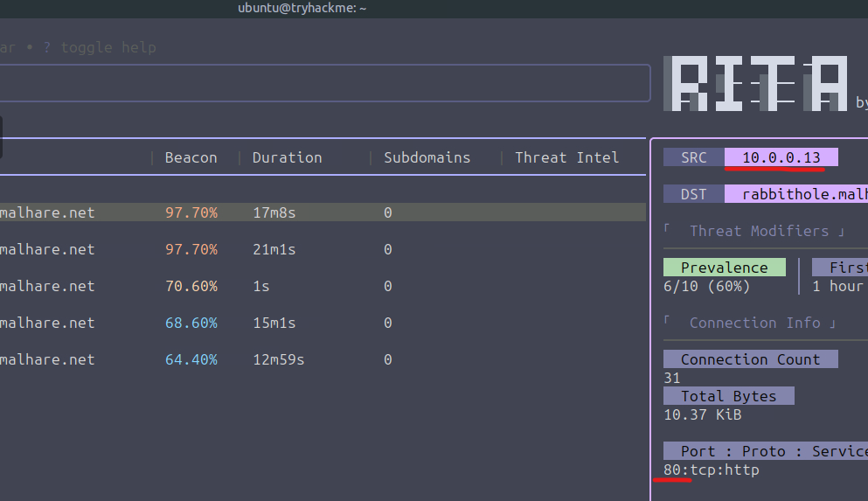Image resolution: width=868 pixels, height=501 pixels.
Task: Select the row with 64.40% beacon score
Action: click(323, 359)
